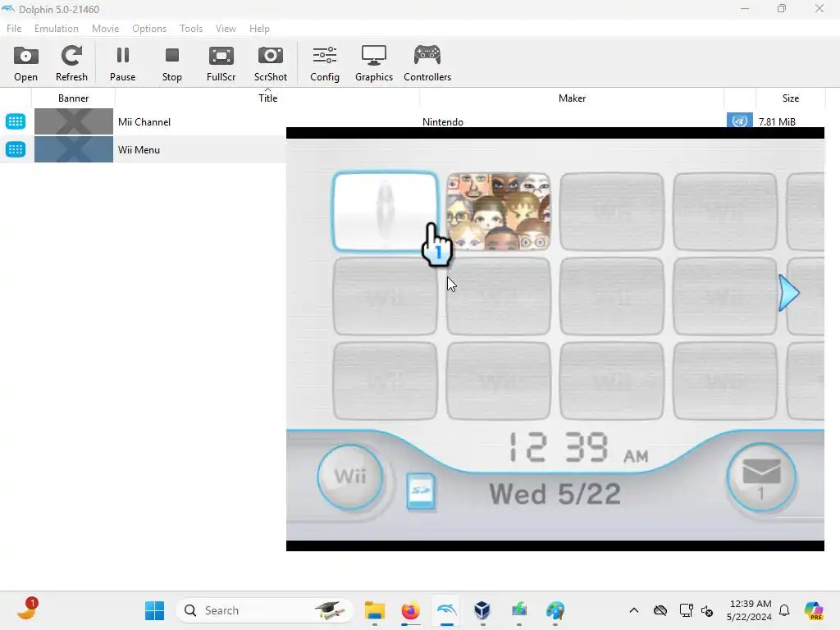Click the round Wii button
The image size is (840, 630).
point(350,477)
